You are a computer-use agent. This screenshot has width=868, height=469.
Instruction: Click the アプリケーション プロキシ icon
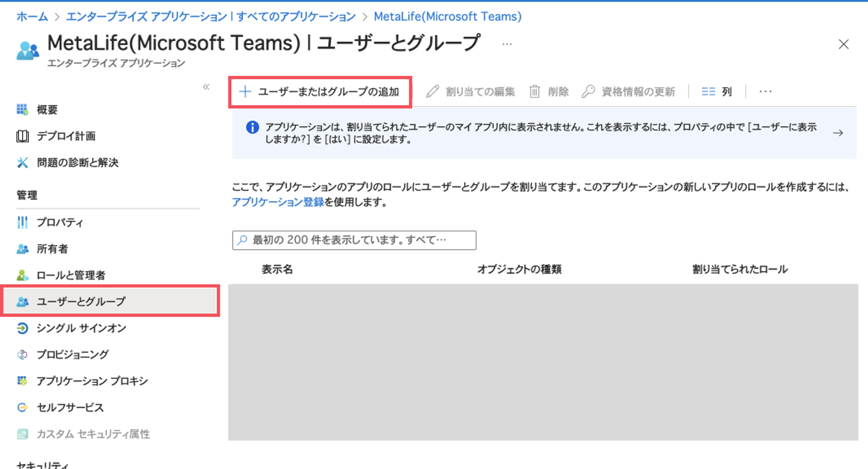pyautogui.click(x=22, y=381)
